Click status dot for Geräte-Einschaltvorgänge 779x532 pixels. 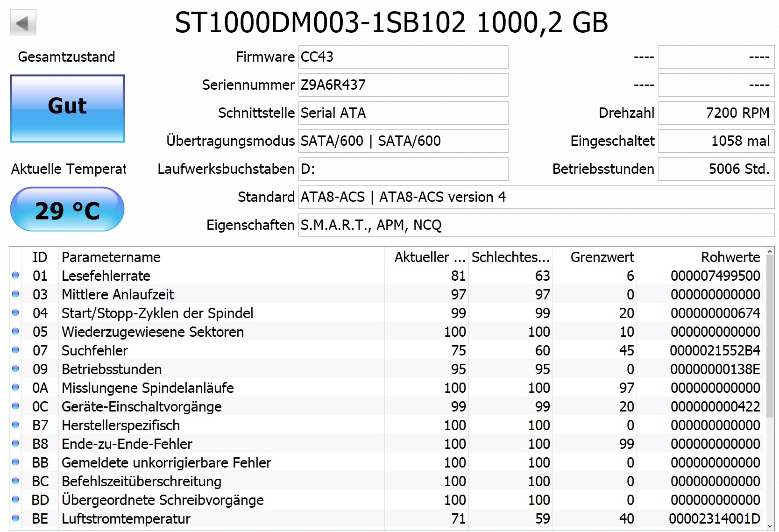click(15, 406)
